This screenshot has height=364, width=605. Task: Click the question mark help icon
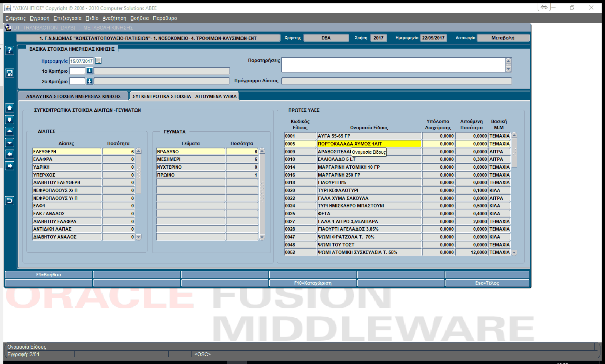click(x=10, y=50)
